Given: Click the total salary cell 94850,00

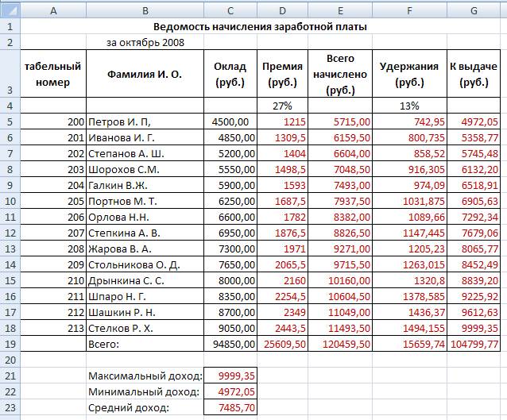Looking at the screenshot, I should pos(230,344).
